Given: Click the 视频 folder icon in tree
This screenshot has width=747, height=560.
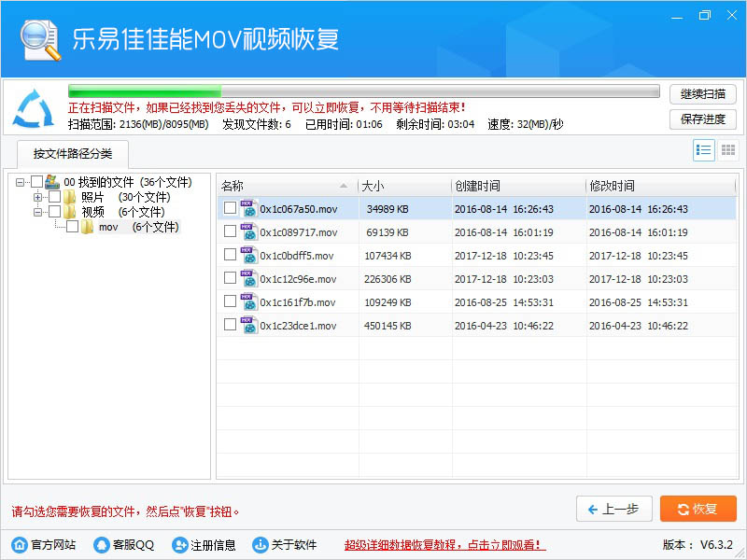Looking at the screenshot, I should tap(70, 212).
